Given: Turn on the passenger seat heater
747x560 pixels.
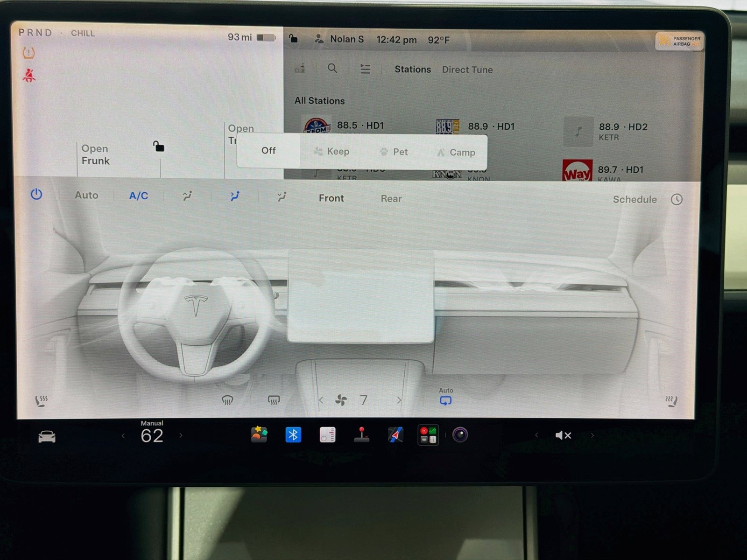Looking at the screenshot, I should click(x=671, y=401).
